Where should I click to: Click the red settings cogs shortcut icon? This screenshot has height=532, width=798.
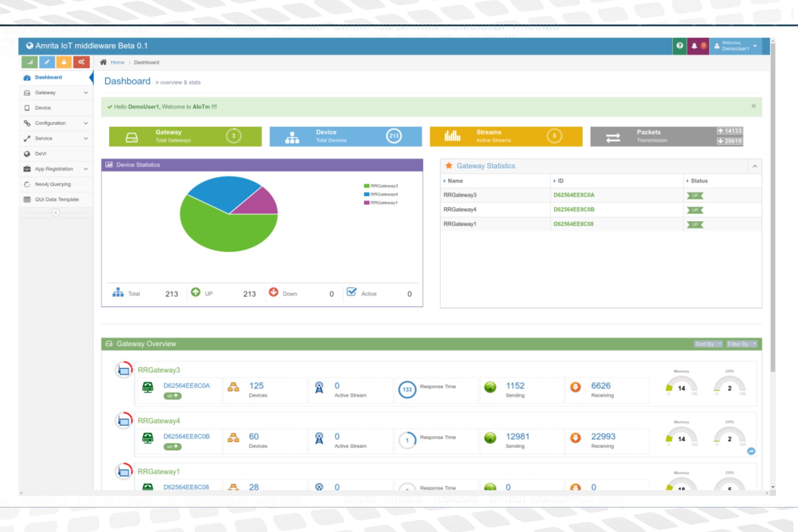(x=81, y=62)
